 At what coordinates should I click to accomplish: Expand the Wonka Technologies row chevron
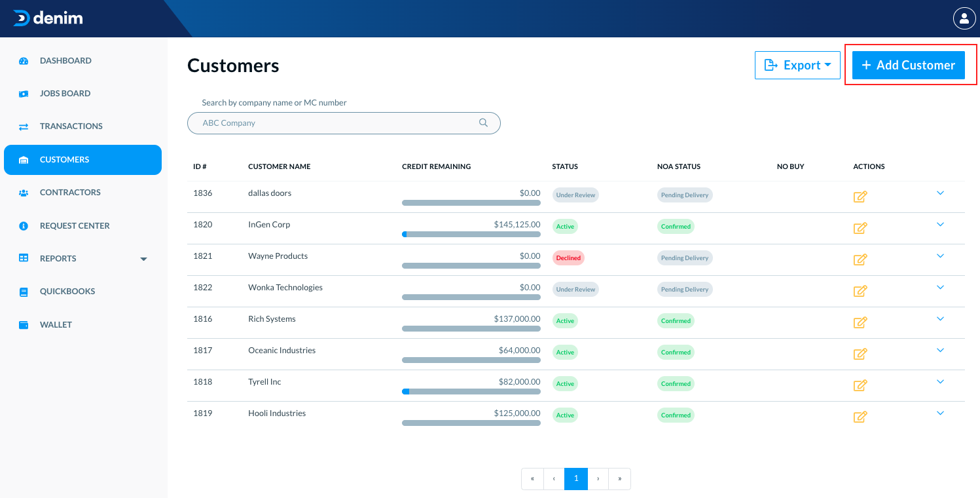point(941,288)
